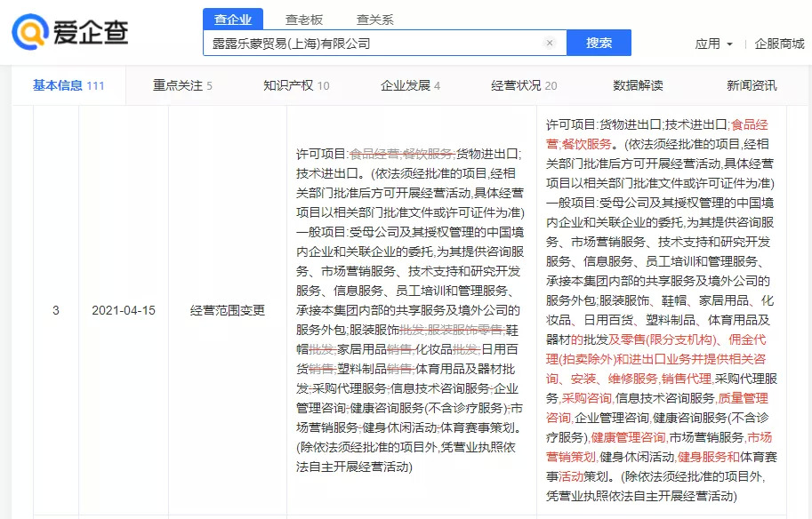Click the 经营范围变更 cell
This screenshot has width=812, height=519.
coord(228,310)
